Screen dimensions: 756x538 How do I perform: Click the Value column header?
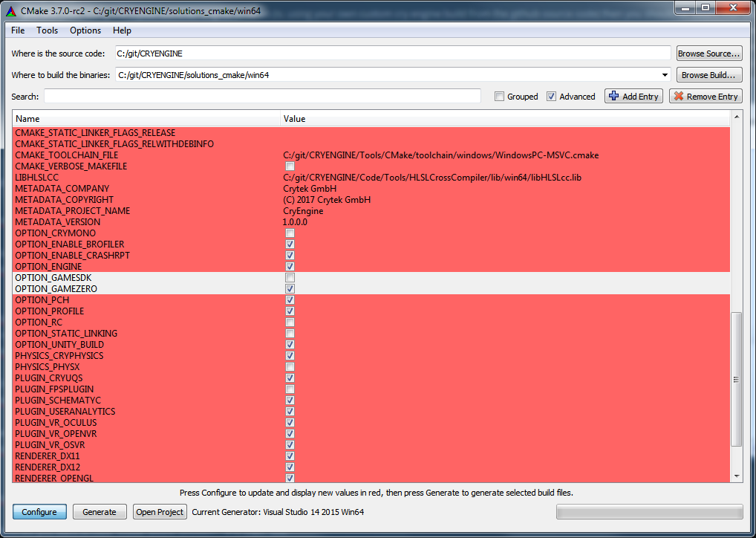[x=505, y=119]
